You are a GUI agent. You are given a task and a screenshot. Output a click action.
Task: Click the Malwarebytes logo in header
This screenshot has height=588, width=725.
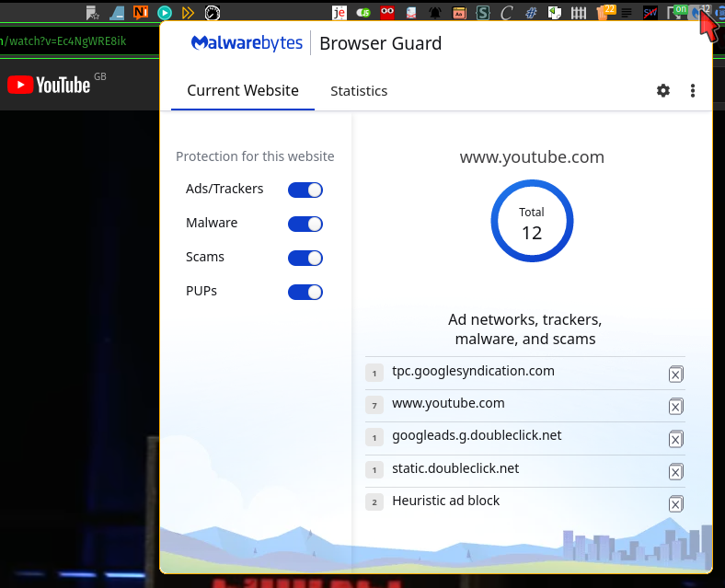[247, 43]
